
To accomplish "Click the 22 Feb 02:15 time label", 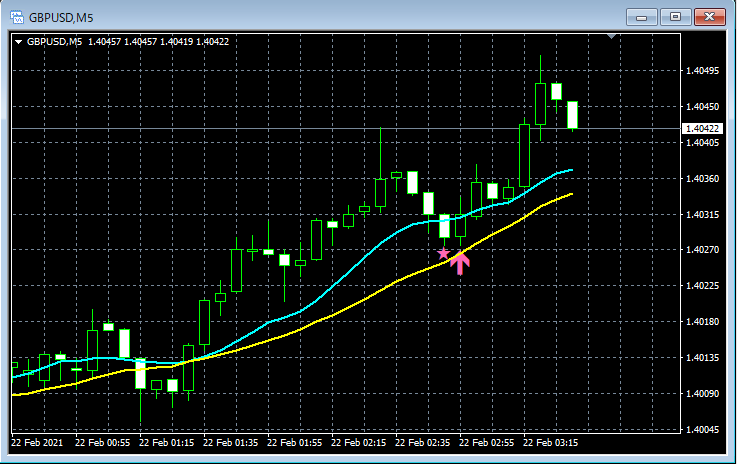I will (358, 443).
